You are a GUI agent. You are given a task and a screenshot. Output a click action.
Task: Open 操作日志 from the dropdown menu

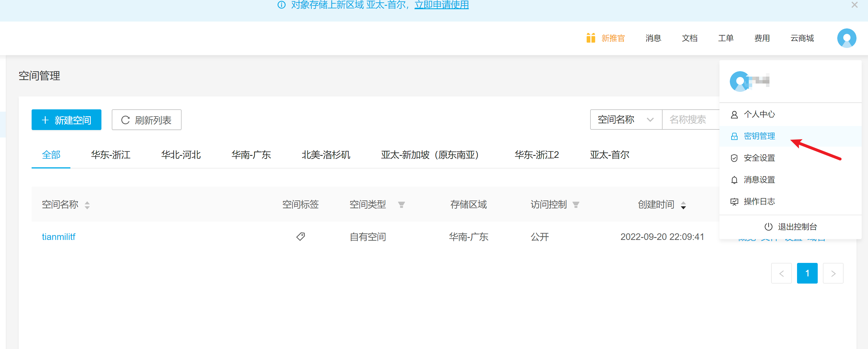point(759,201)
